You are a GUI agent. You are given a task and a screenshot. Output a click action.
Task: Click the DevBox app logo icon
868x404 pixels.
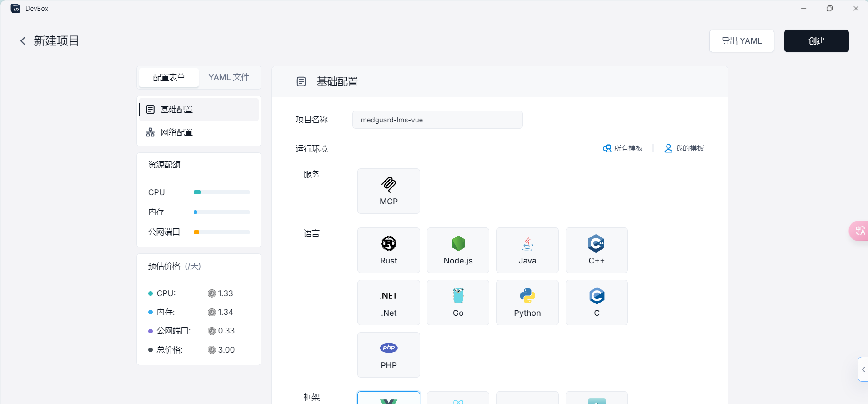pos(15,9)
